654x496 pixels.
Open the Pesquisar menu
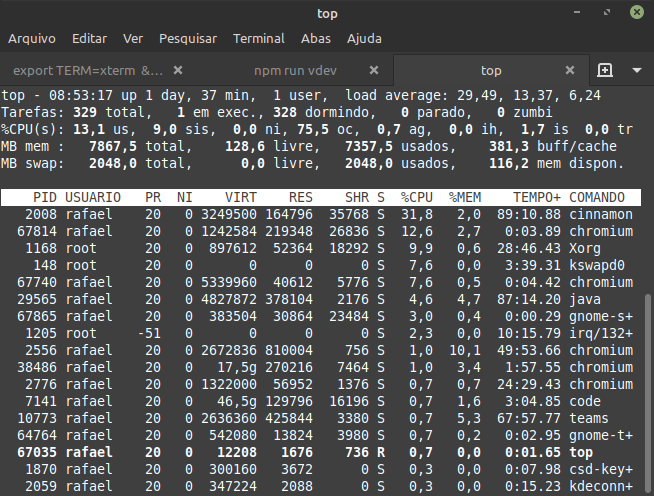188,38
